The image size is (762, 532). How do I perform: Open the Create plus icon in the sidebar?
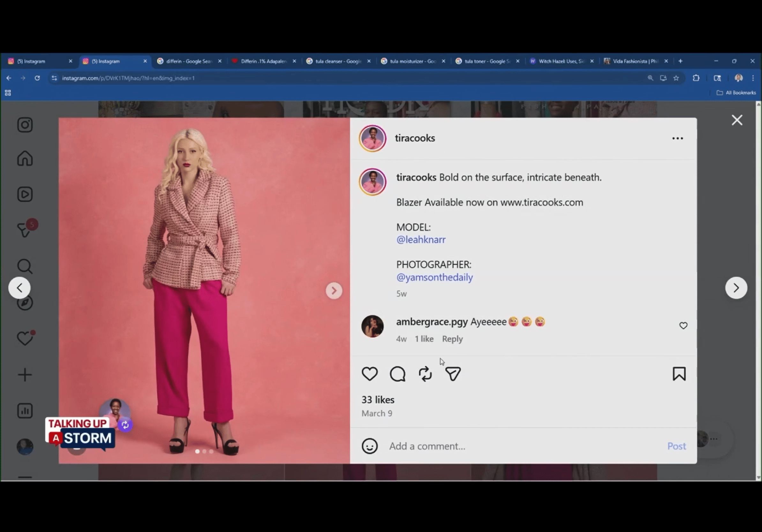click(25, 375)
